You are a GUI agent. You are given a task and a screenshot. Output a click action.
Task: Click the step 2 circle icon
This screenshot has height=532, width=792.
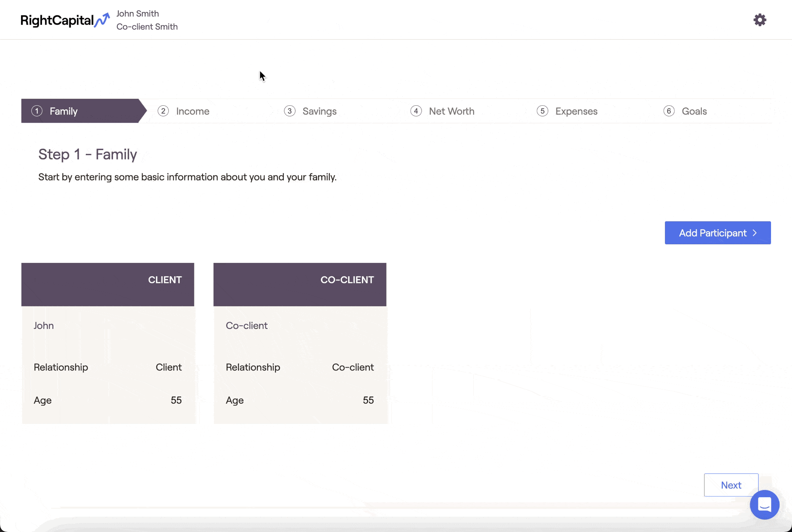coord(163,111)
